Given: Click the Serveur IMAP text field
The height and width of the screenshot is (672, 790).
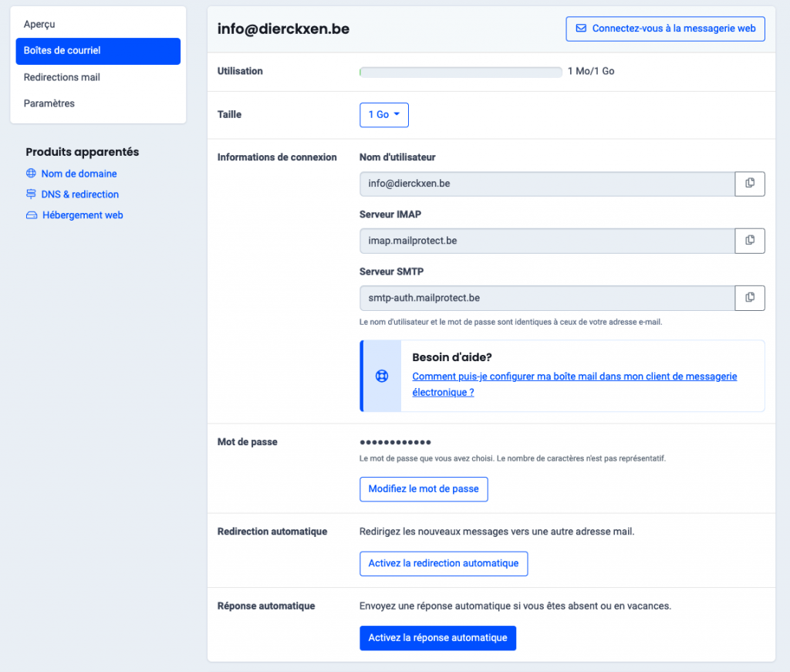Looking at the screenshot, I should coord(546,241).
